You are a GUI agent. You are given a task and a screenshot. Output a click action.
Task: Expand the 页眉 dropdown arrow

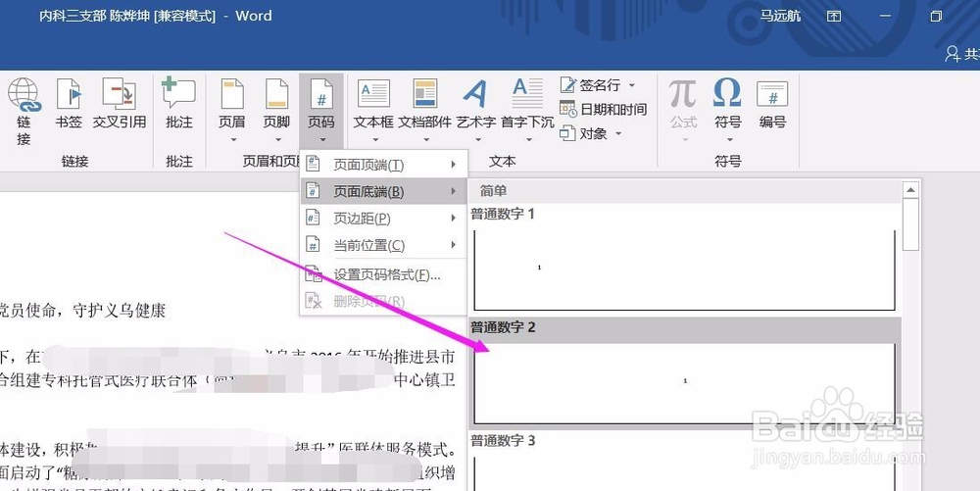(232, 139)
